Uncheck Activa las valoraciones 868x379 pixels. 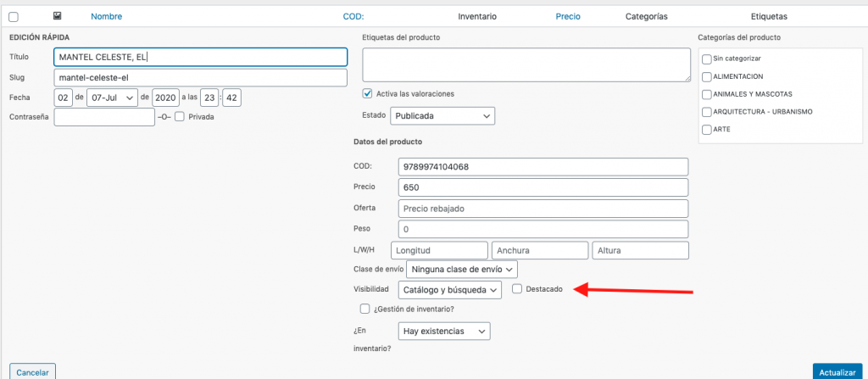click(367, 93)
